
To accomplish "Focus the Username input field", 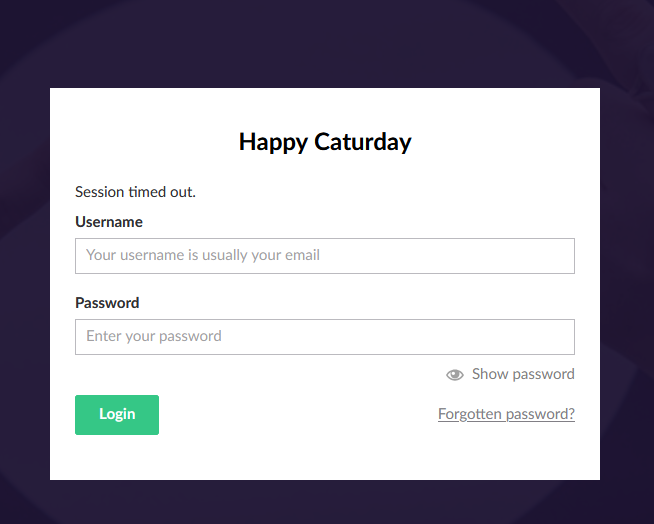I will (325, 256).
